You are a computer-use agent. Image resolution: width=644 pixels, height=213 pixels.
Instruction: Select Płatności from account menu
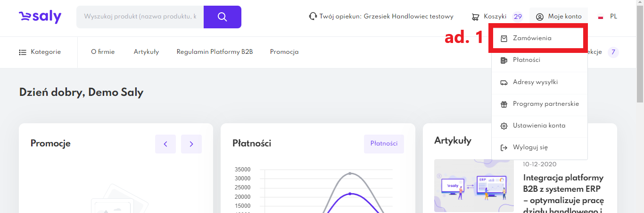pos(526,60)
